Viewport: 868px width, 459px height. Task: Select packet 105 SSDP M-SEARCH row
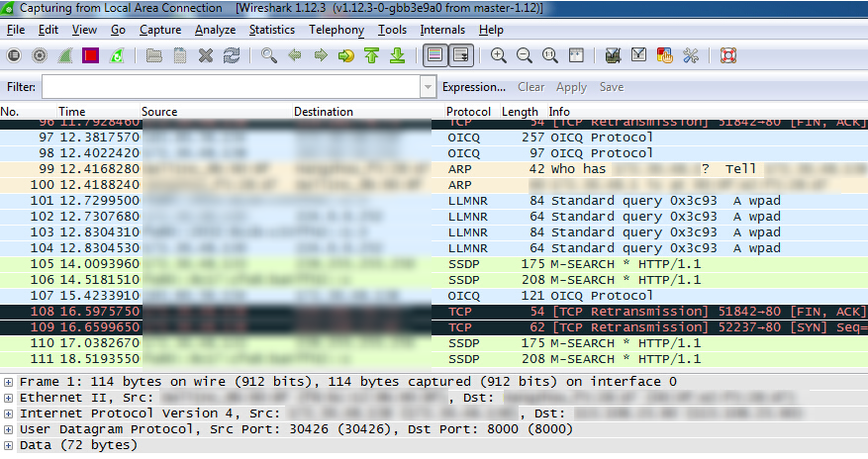pos(434,264)
